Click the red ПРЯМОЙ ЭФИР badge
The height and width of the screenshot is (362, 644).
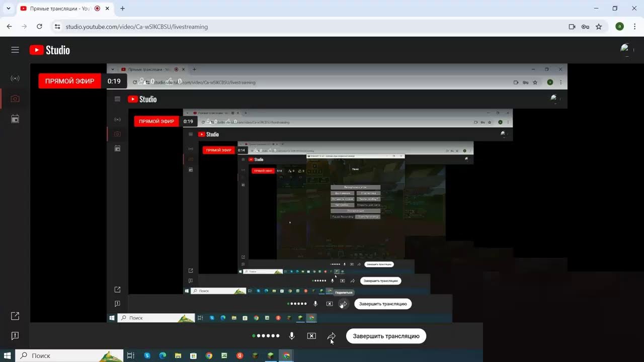[x=69, y=81]
